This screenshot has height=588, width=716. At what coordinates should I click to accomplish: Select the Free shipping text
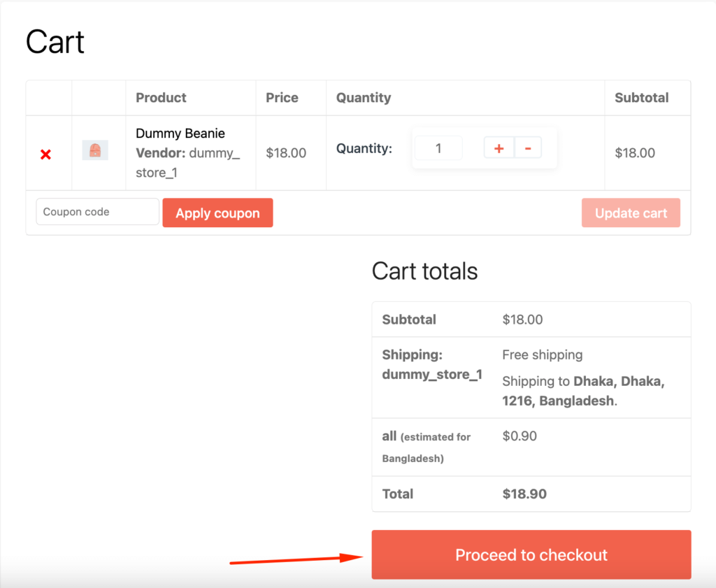click(x=543, y=354)
